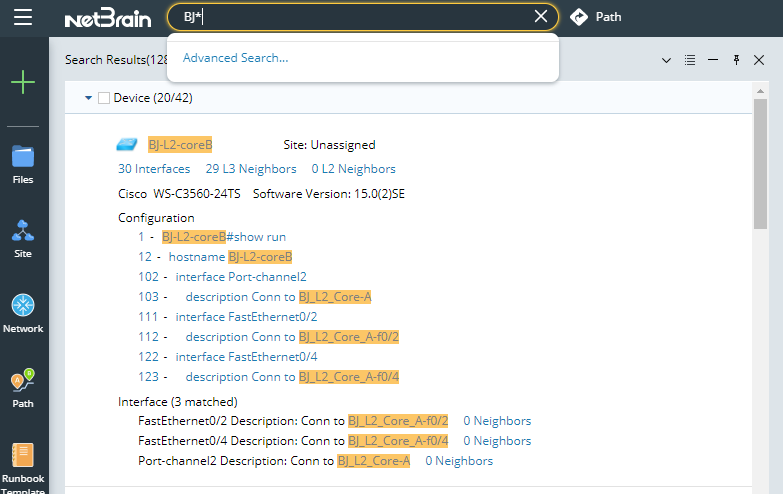Open Network pane from the sidebar
This screenshot has width=783, height=494.
tap(23, 314)
